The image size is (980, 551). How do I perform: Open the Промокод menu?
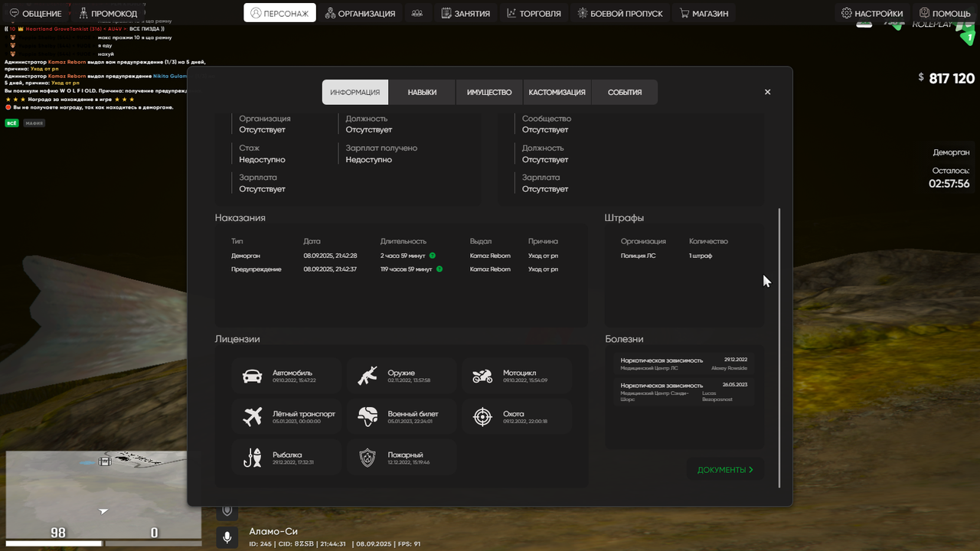pos(108,13)
